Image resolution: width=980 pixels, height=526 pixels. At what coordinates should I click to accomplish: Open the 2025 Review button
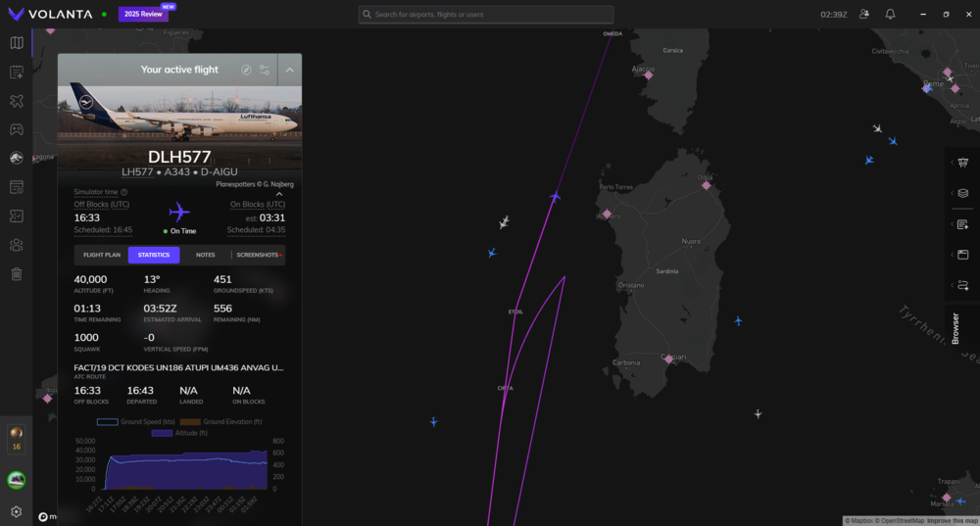(x=143, y=15)
